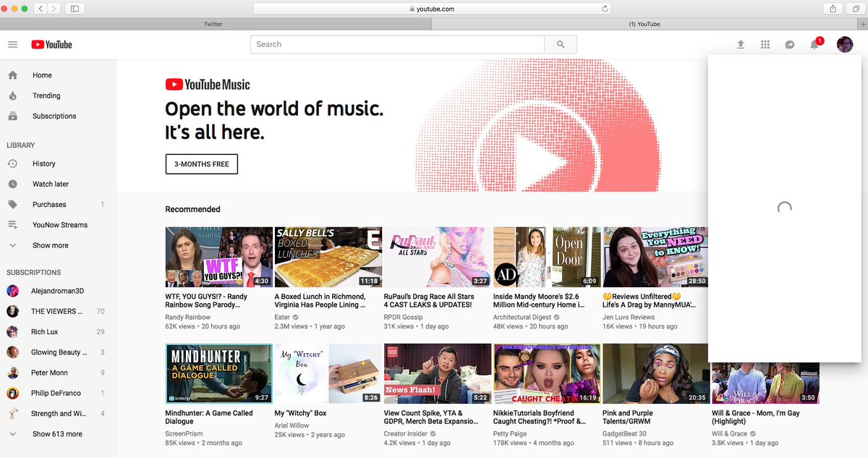868x458 pixels.
Task: Open Strength and Wi... channel subscription
Action: click(58, 414)
